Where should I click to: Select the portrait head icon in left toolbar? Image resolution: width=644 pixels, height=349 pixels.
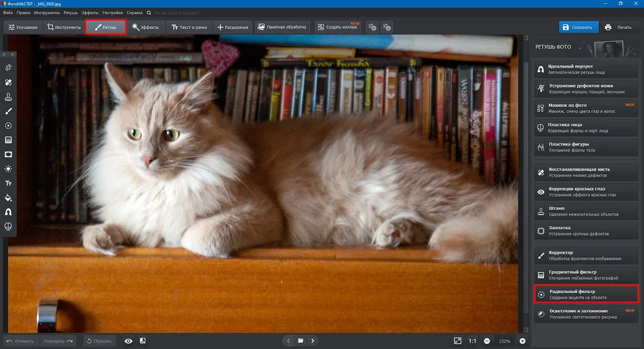click(8, 212)
